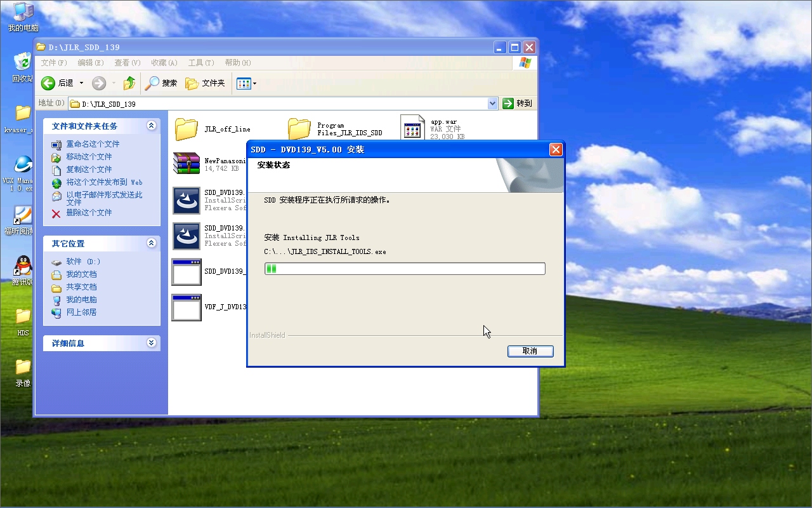
Task: Open the 录像 folder on desktop
Action: 23,372
